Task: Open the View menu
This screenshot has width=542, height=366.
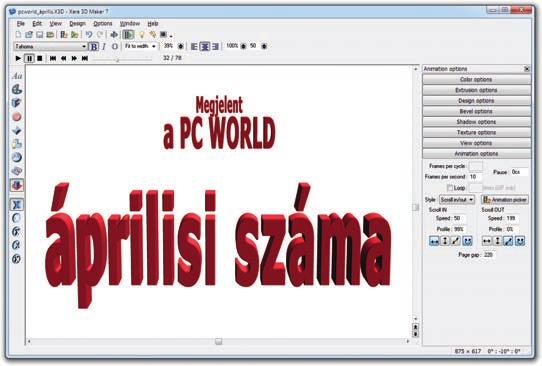Action: 55,24
